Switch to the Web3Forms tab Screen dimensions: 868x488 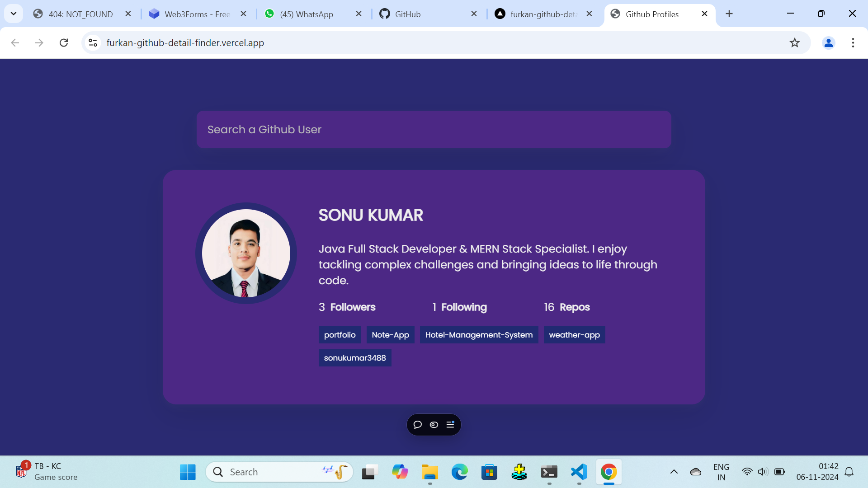[x=197, y=14]
